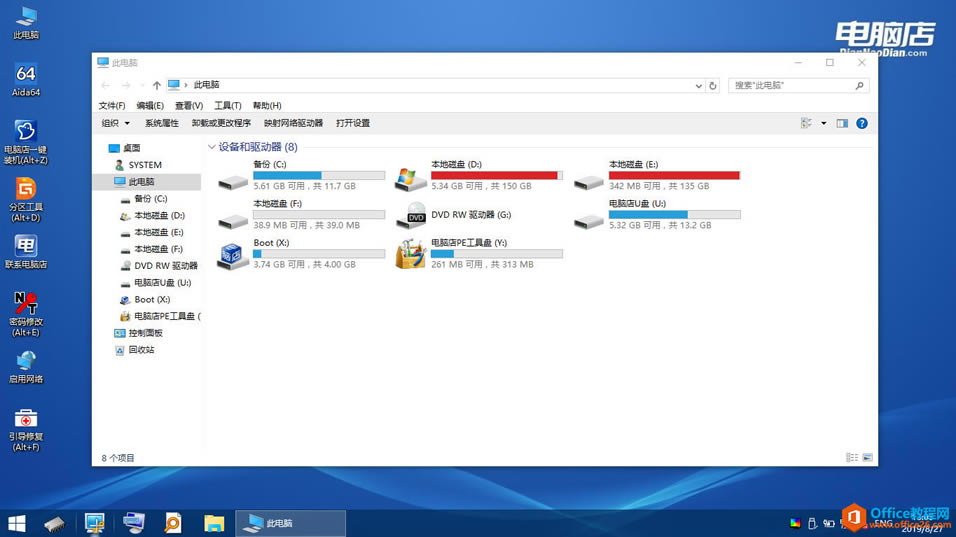956x537 pixels.
Task: Toggle the preview pane button
Action: pos(842,123)
